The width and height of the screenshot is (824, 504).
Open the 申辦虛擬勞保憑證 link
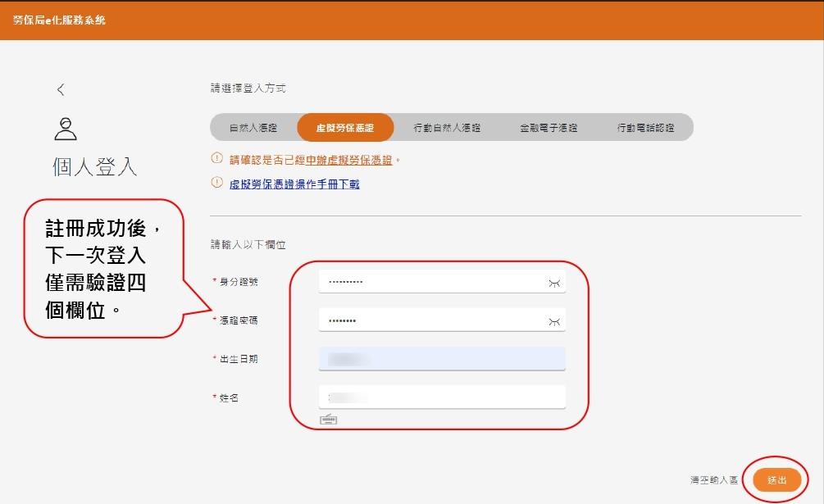coord(349,160)
